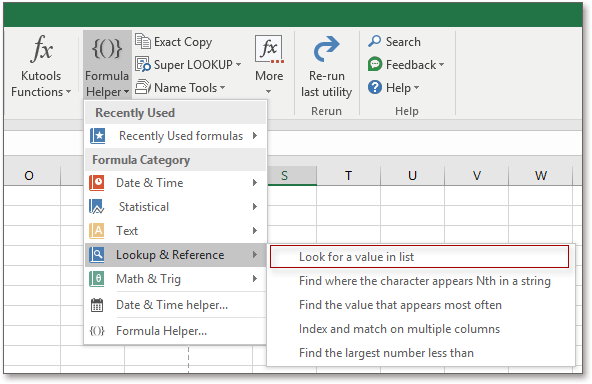The width and height of the screenshot is (592, 384).
Task: Open the Help dropdown arrow
Action: coord(416,88)
